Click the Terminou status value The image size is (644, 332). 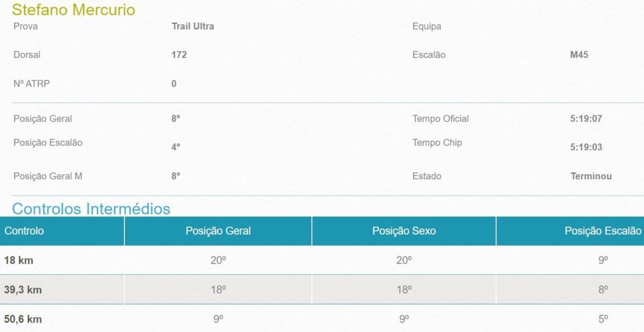(591, 176)
